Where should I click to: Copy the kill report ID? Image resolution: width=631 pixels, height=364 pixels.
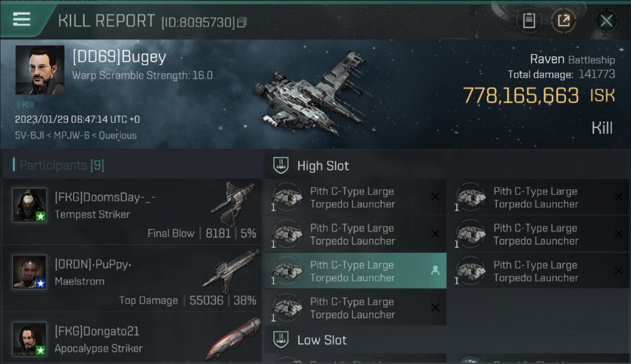point(242,22)
